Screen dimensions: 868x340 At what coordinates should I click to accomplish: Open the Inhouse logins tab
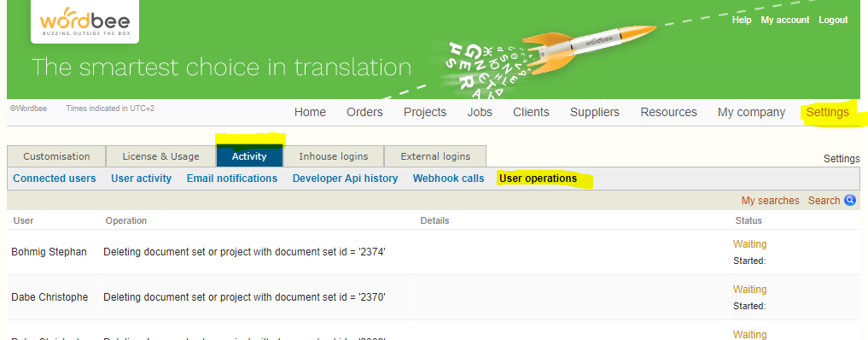tap(333, 156)
